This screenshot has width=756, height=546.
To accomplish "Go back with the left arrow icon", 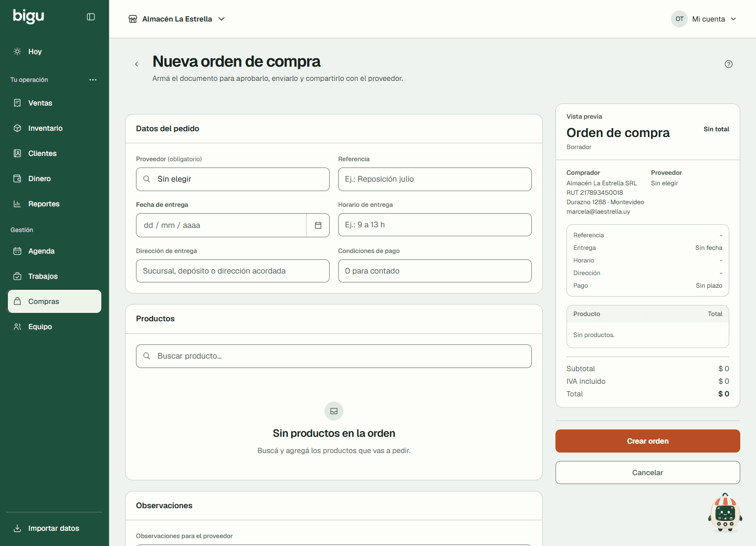I will coord(136,64).
